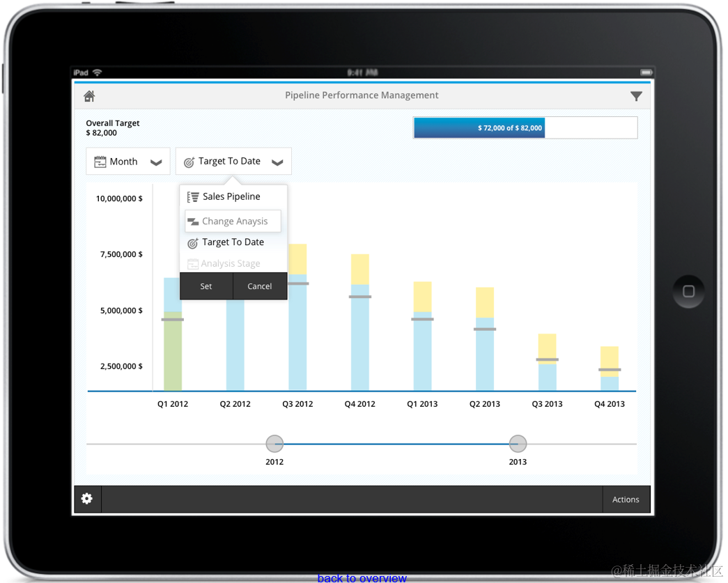Select the Q1 2013 bar

tap(422, 336)
